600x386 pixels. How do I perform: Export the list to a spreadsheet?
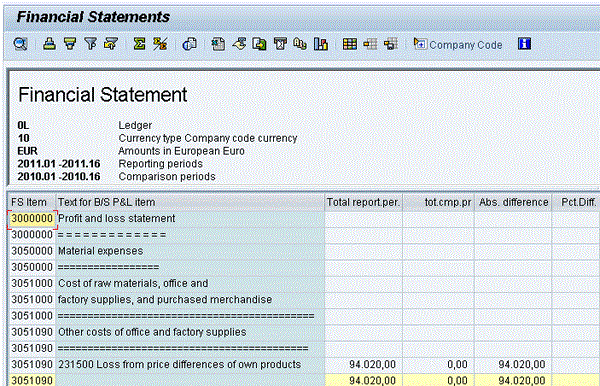click(x=218, y=44)
